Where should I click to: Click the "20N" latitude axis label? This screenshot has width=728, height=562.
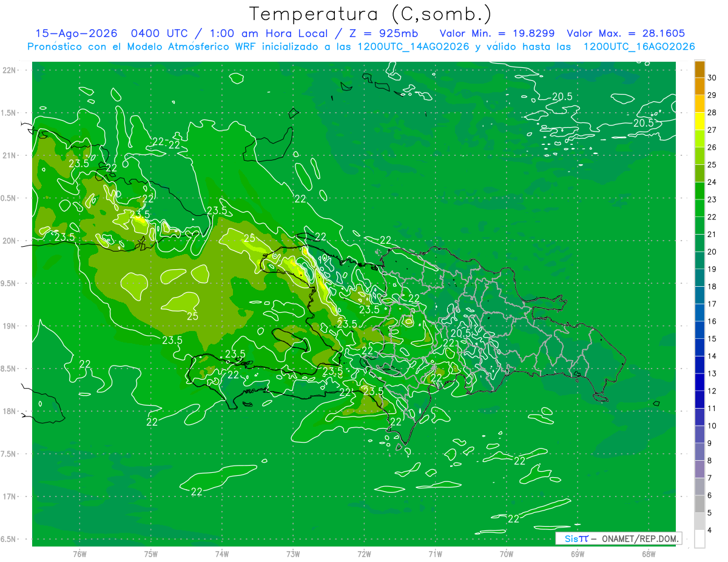click(x=10, y=241)
